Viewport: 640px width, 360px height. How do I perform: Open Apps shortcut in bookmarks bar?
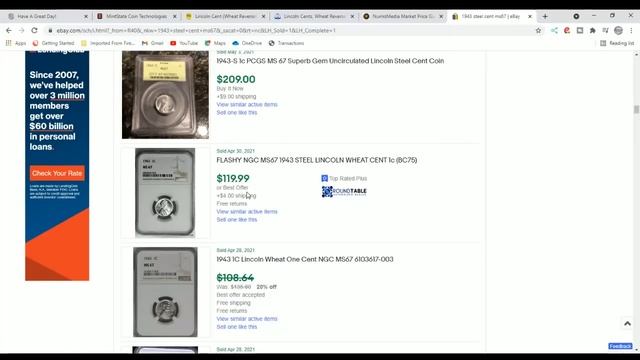point(16,43)
